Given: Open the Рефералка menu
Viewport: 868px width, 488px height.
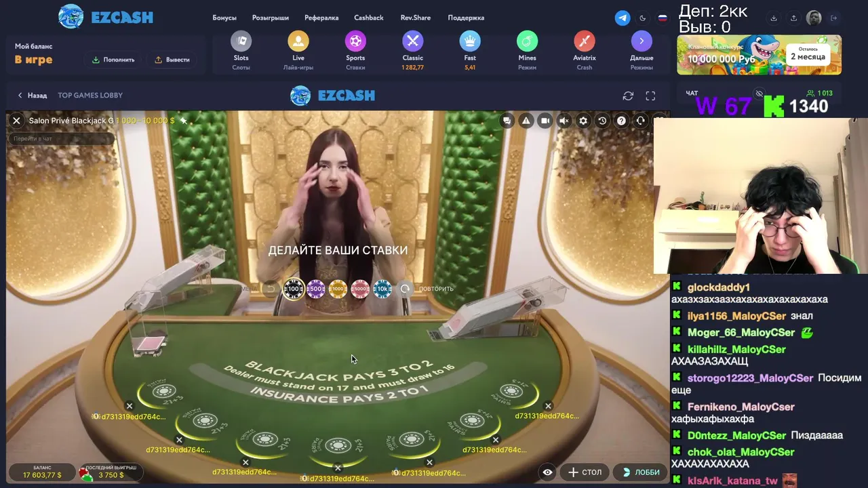Looking at the screenshot, I should pos(321,18).
